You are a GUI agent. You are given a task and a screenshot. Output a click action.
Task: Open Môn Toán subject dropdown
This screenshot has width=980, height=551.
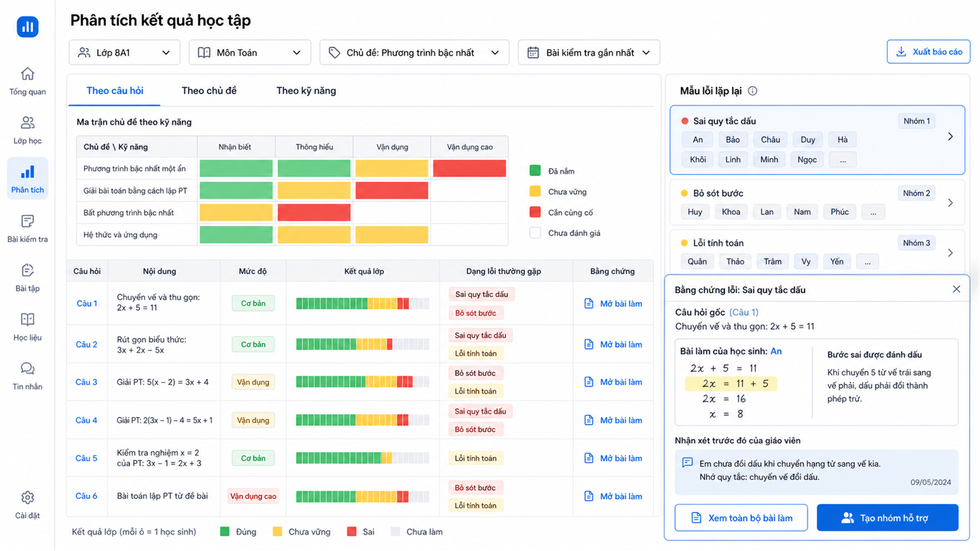(x=249, y=52)
